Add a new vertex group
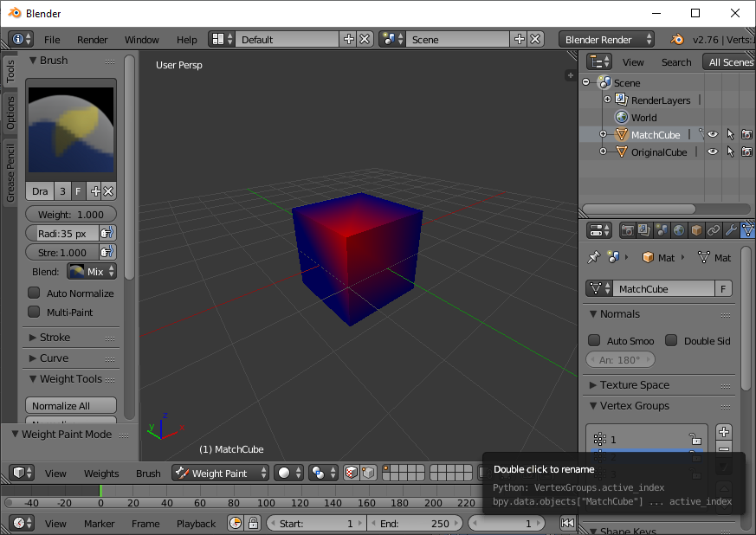Screen dimensions: 756x535 724,432
